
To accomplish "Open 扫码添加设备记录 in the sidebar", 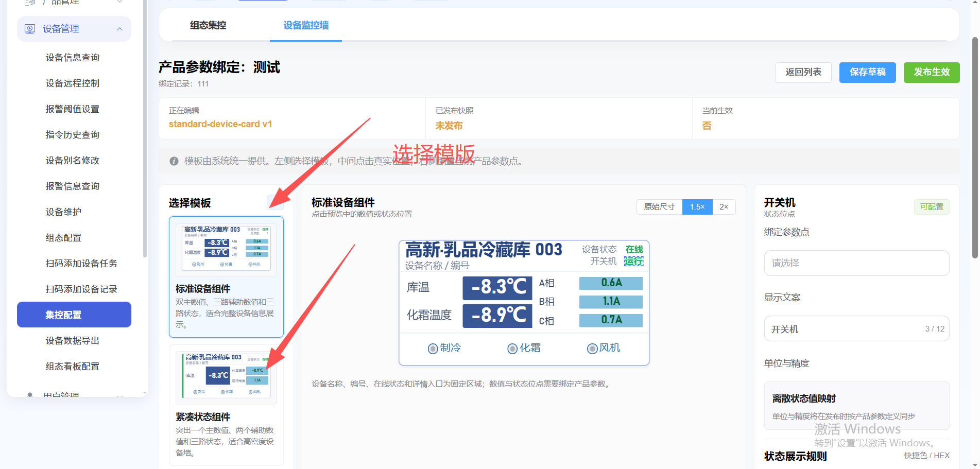I will coord(81,289).
